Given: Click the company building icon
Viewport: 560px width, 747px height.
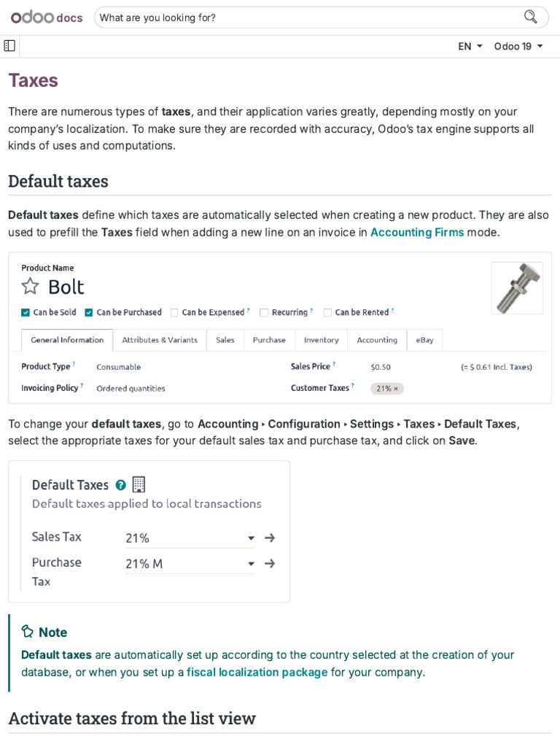Looking at the screenshot, I should click(x=139, y=484).
